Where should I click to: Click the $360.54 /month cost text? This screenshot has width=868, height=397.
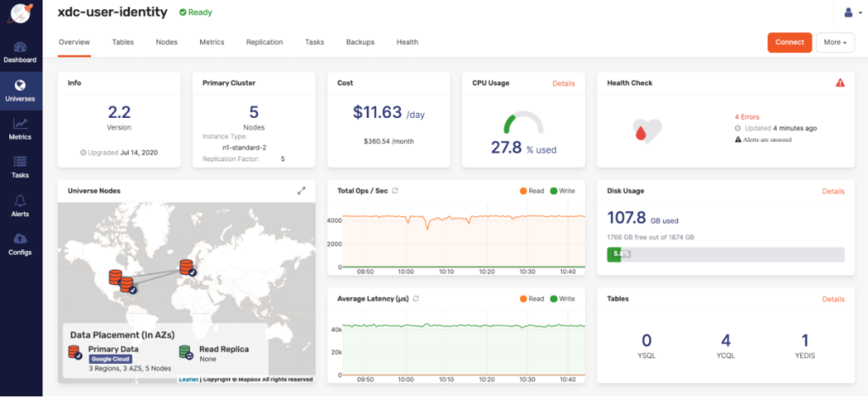388,141
